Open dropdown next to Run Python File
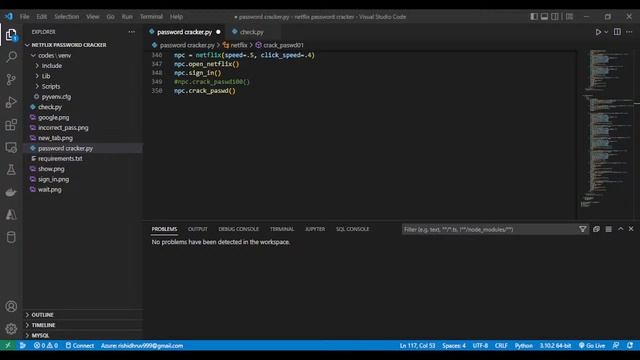 (606, 32)
